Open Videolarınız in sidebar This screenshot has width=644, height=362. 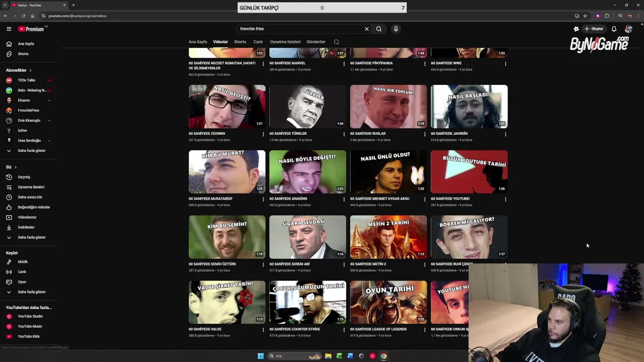tap(27, 217)
